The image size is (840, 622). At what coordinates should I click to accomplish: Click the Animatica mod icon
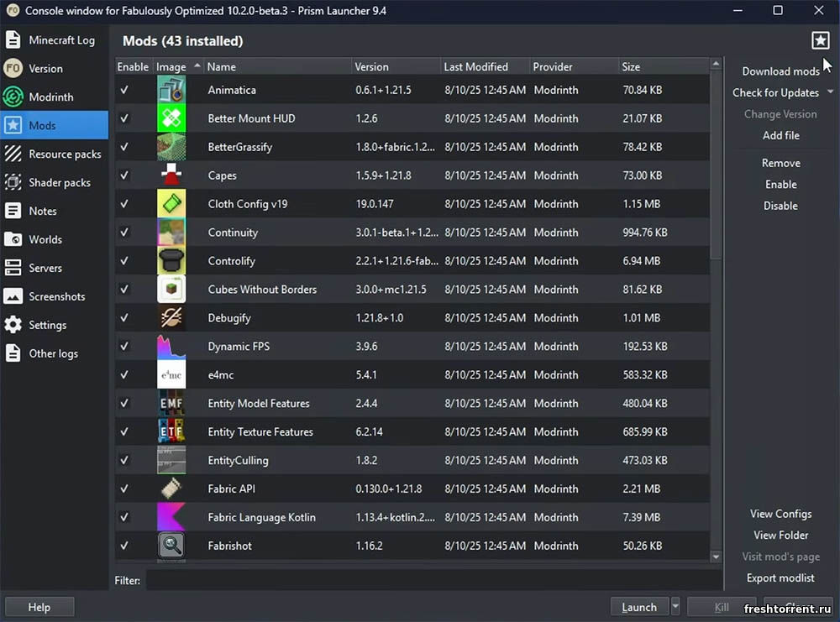[x=171, y=90]
